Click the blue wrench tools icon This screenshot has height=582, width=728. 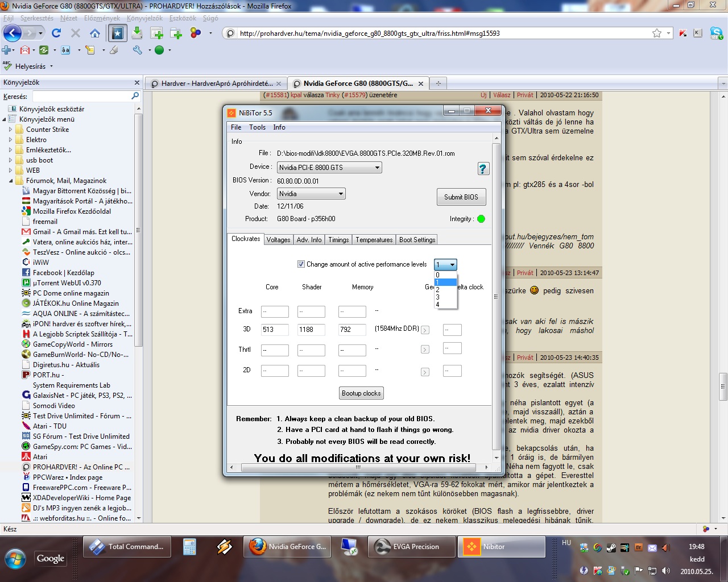coord(137,50)
